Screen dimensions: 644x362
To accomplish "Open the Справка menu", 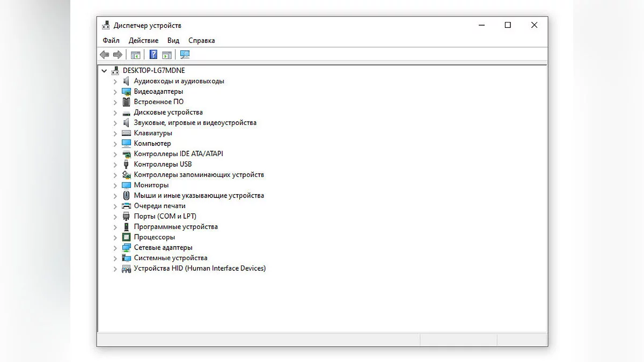I will 201,41.
